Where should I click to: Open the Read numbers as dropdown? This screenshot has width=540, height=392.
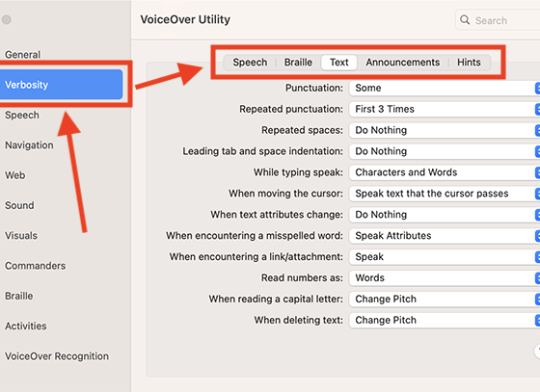[x=445, y=277]
